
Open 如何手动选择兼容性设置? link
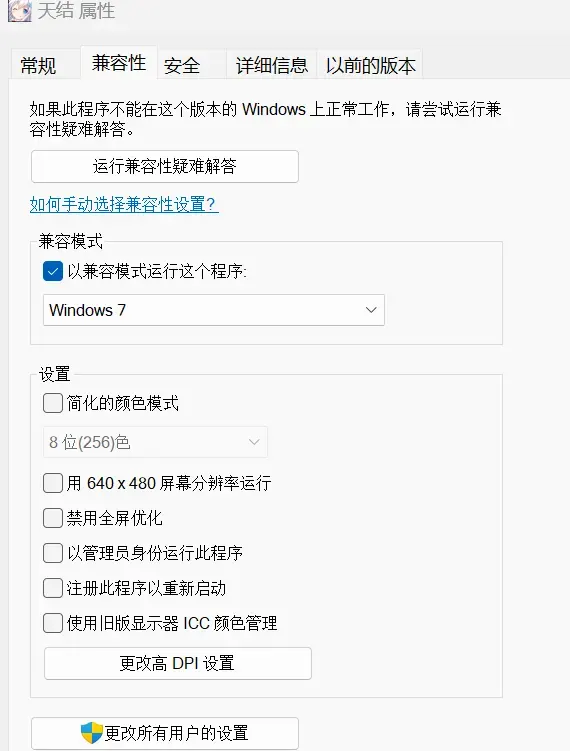[124, 205]
